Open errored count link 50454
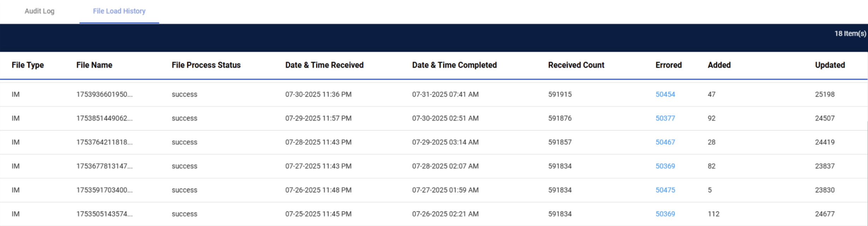868x226 pixels. pos(665,94)
